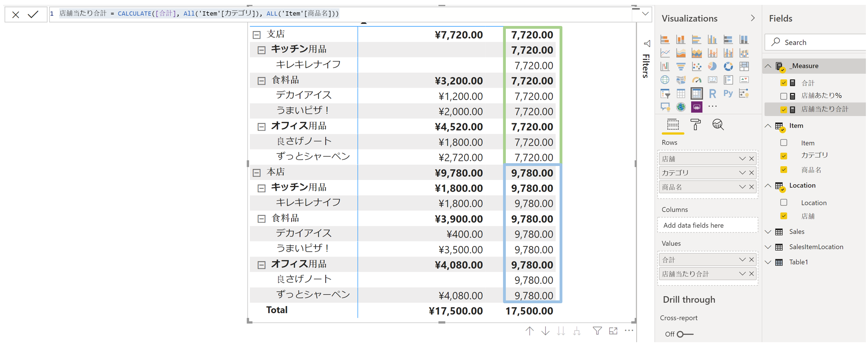Open the Analytics magnifier tab
Viewport: 868px width, 352px height.
[x=718, y=125]
